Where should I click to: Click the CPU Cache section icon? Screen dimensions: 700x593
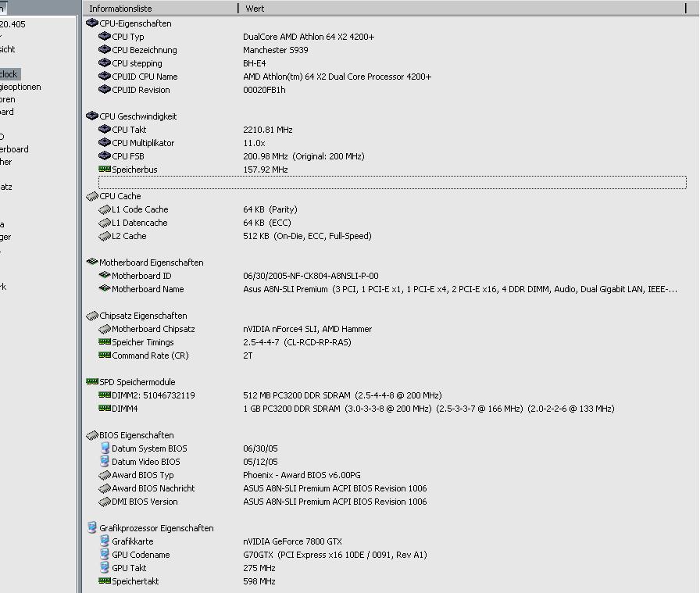pos(92,196)
